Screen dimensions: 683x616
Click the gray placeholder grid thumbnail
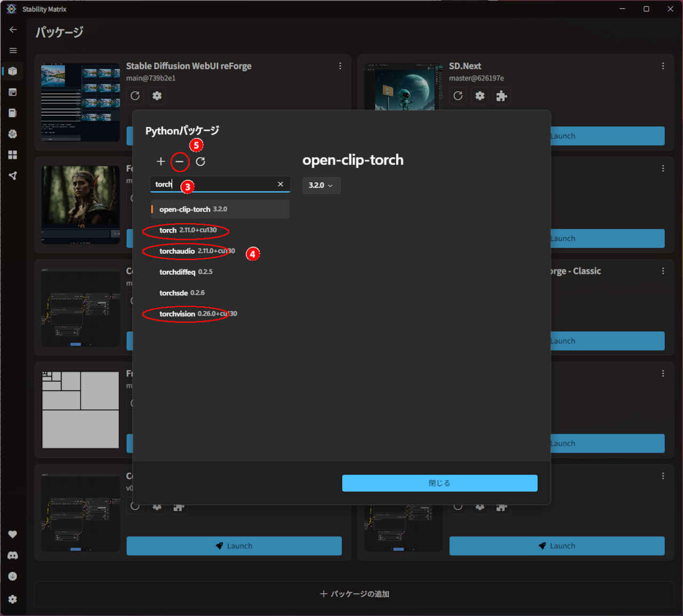[x=81, y=410]
